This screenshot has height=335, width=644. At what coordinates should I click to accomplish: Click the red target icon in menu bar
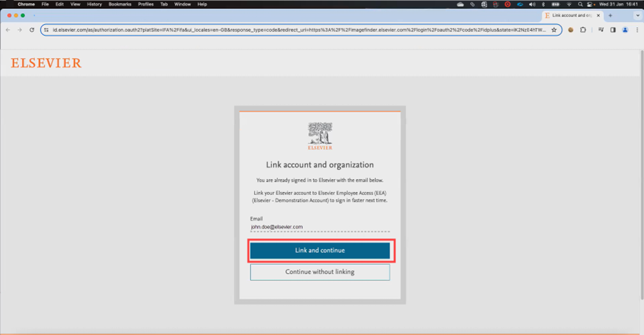508,4
